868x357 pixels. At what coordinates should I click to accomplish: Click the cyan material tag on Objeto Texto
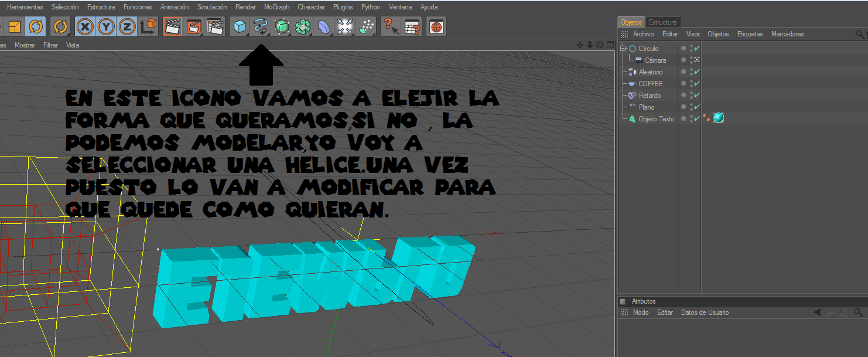coord(719,118)
